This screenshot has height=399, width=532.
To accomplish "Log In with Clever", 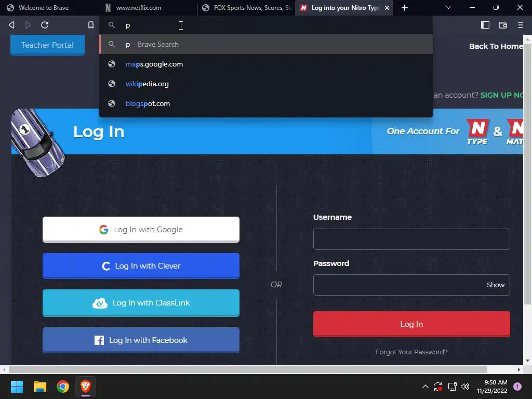I will (x=141, y=265).
